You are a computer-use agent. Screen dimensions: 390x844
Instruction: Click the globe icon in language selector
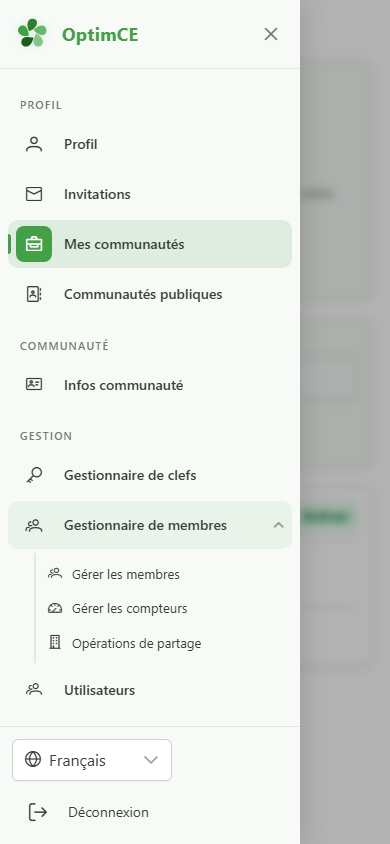(33, 759)
